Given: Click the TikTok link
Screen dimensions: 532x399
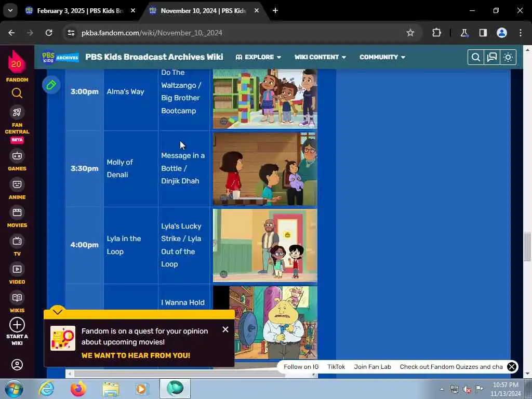Looking at the screenshot, I should pyautogui.click(x=336, y=367).
